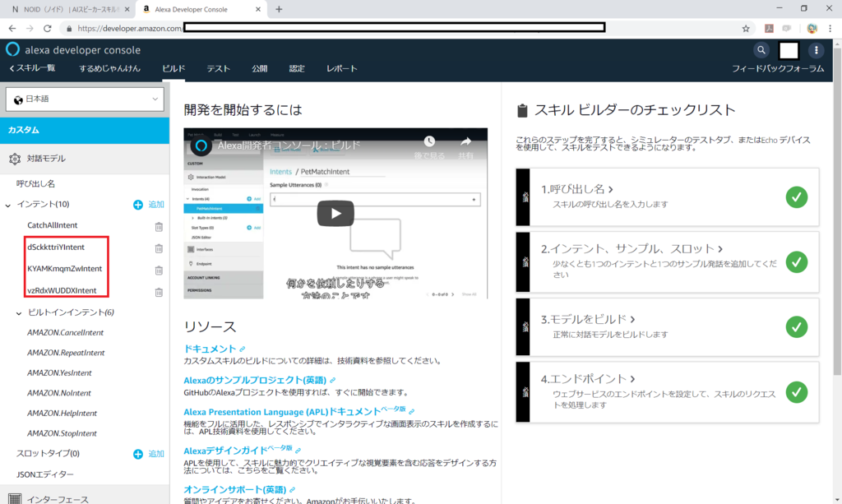Select CatchAllIntent in the intent tree
This screenshot has height=504, width=842.
(52, 225)
